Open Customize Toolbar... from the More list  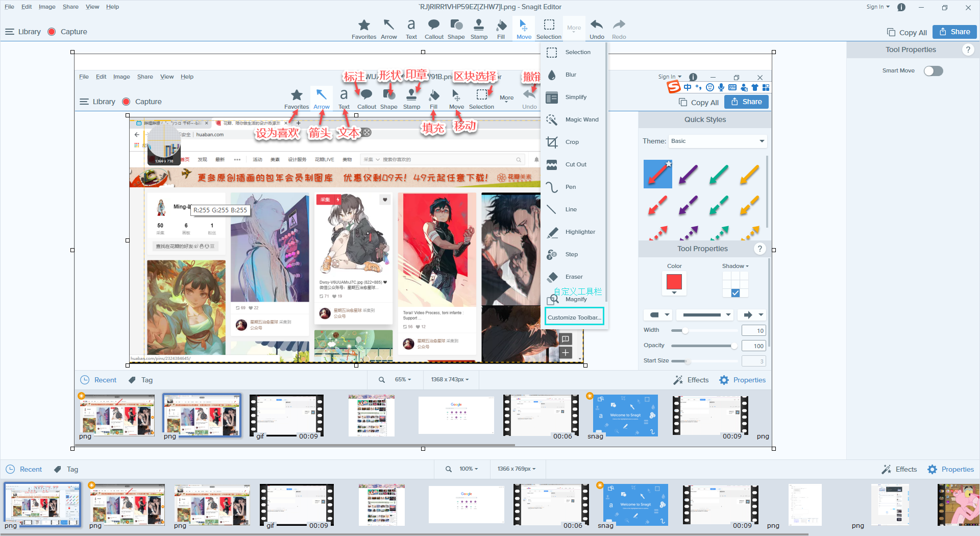(x=574, y=317)
